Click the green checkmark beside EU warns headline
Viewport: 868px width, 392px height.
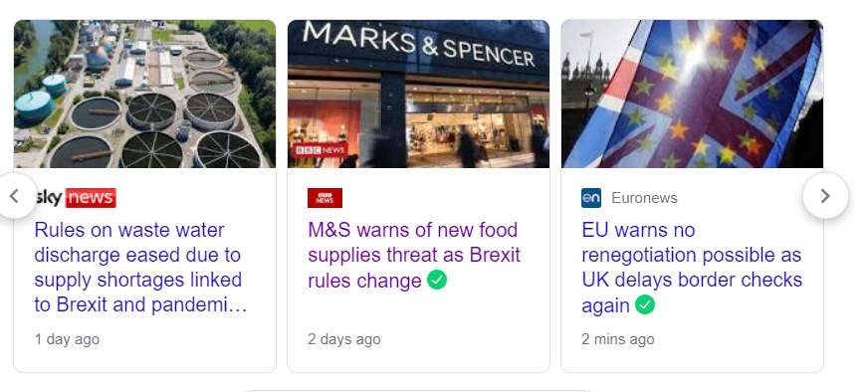pos(645,304)
